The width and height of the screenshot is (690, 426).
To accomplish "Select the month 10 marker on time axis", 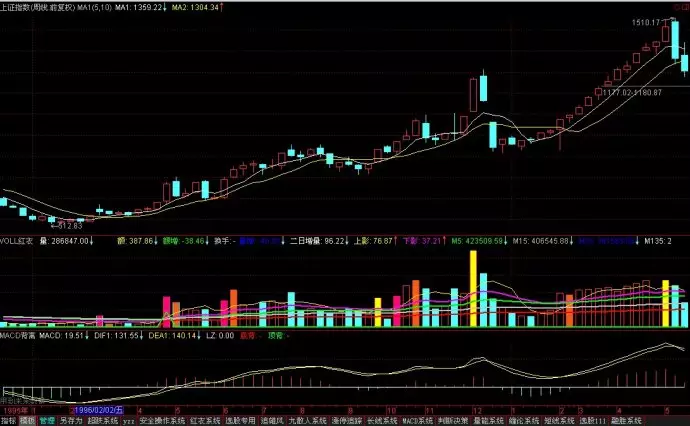I will tap(392, 411).
